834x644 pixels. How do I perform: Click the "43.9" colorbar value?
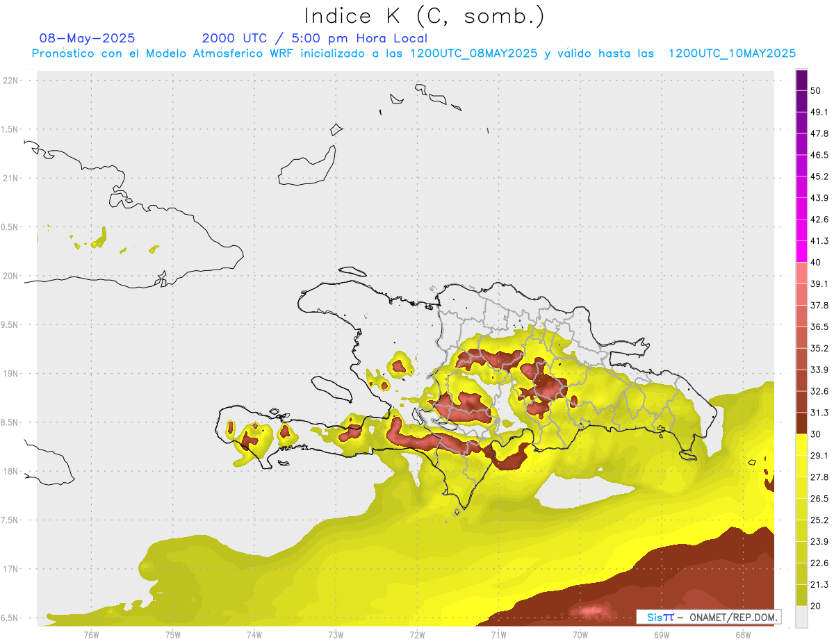tap(819, 198)
